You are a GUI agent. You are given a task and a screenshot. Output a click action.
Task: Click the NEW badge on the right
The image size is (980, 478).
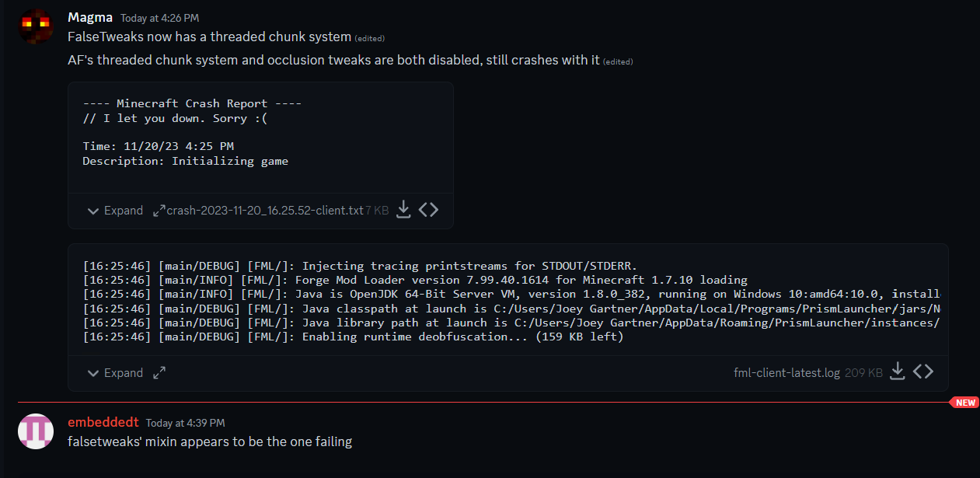click(964, 403)
